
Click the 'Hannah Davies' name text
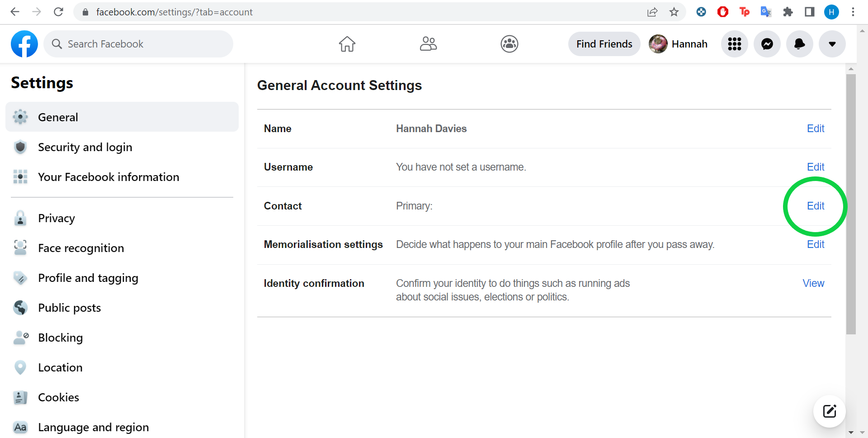coord(431,129)
